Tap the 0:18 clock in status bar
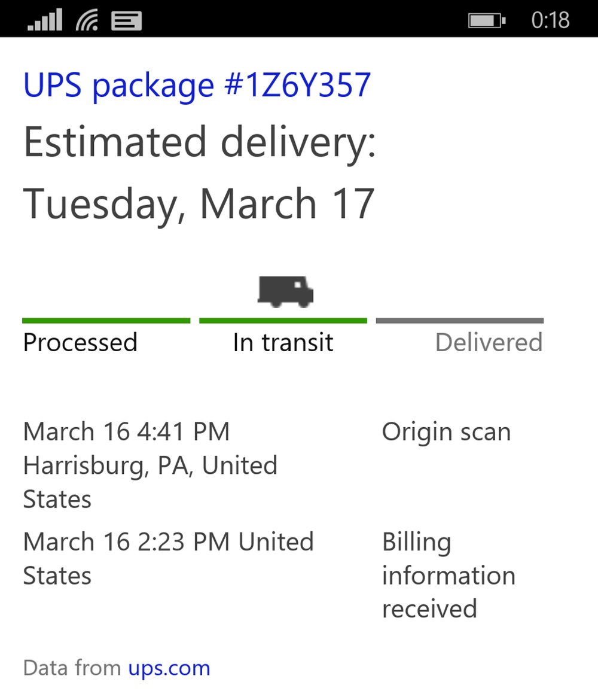The height and width of the screenshot is (700, 598). click(x=550, y=21)
